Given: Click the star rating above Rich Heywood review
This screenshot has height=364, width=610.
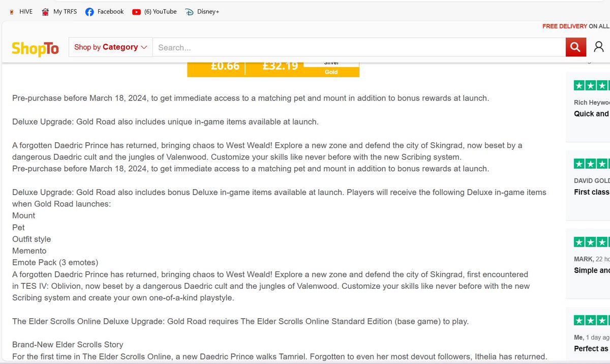Looking at the screenshot, I should click(592, 85).
